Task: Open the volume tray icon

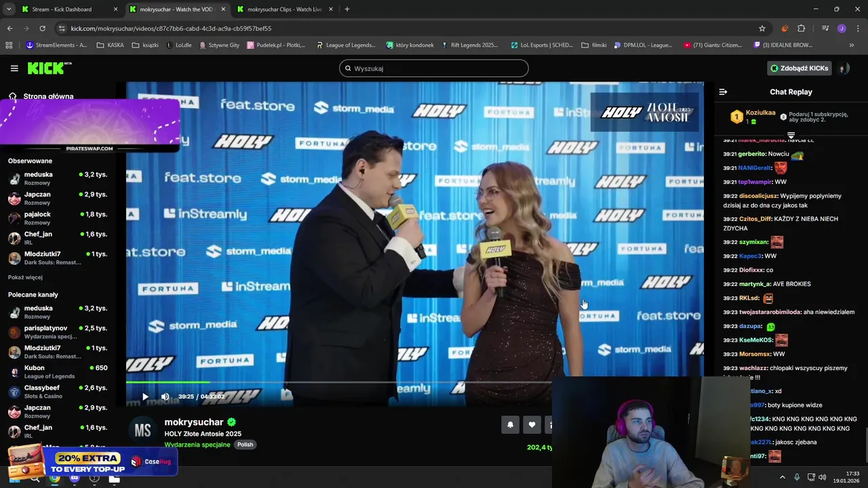Action: pyautogui.click(x=823, y=477)
